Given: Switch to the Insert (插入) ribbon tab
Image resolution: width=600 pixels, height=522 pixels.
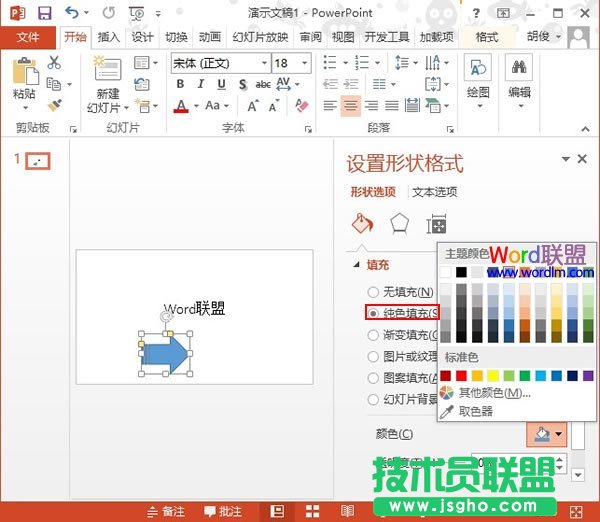Looking at the screenshot, I should tap(108, 37).
